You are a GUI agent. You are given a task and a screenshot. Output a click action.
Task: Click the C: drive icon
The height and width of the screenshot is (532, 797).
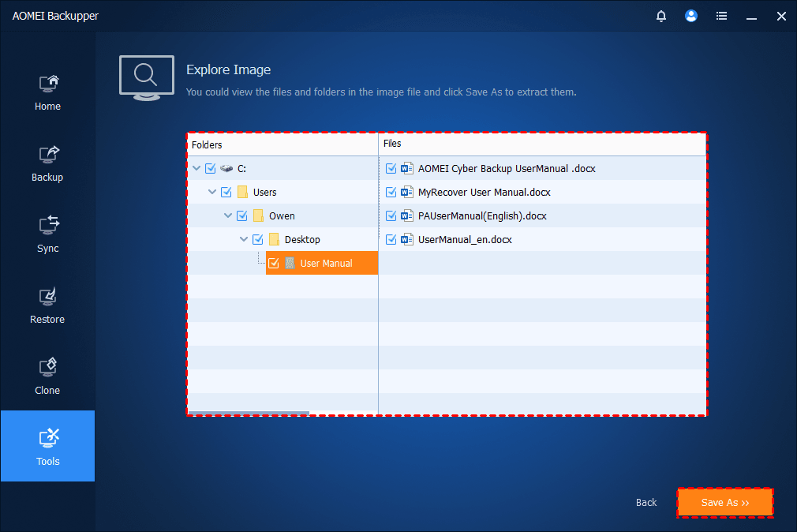(x=226, y=168)
